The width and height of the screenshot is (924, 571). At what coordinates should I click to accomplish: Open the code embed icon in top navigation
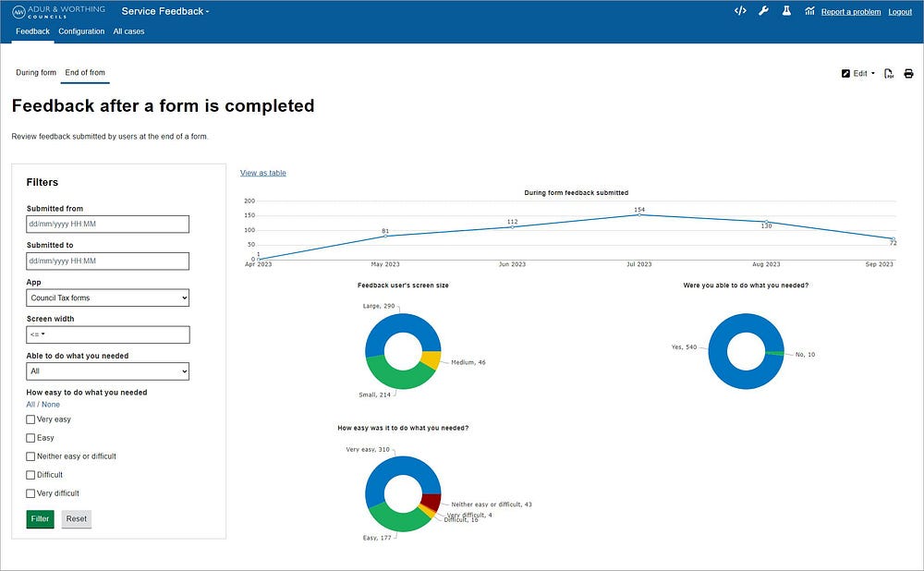point(739,11)
